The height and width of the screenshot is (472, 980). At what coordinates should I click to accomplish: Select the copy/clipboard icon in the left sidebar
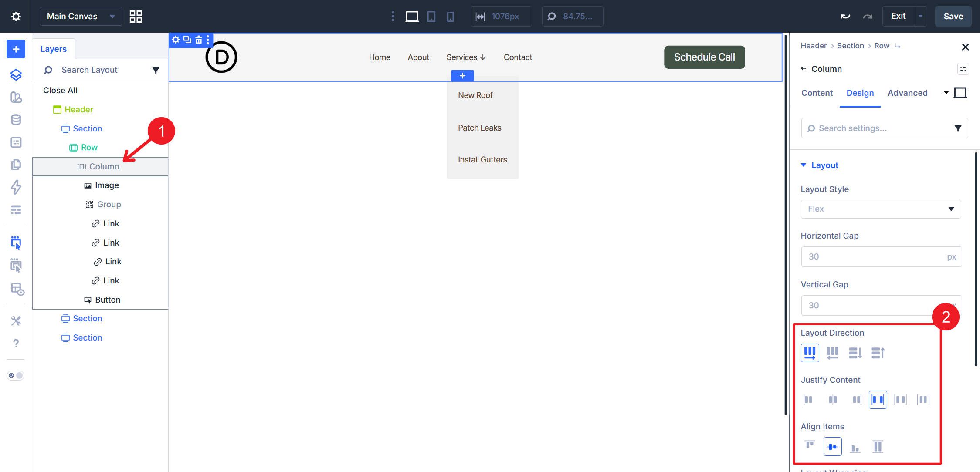click(16, 165)
